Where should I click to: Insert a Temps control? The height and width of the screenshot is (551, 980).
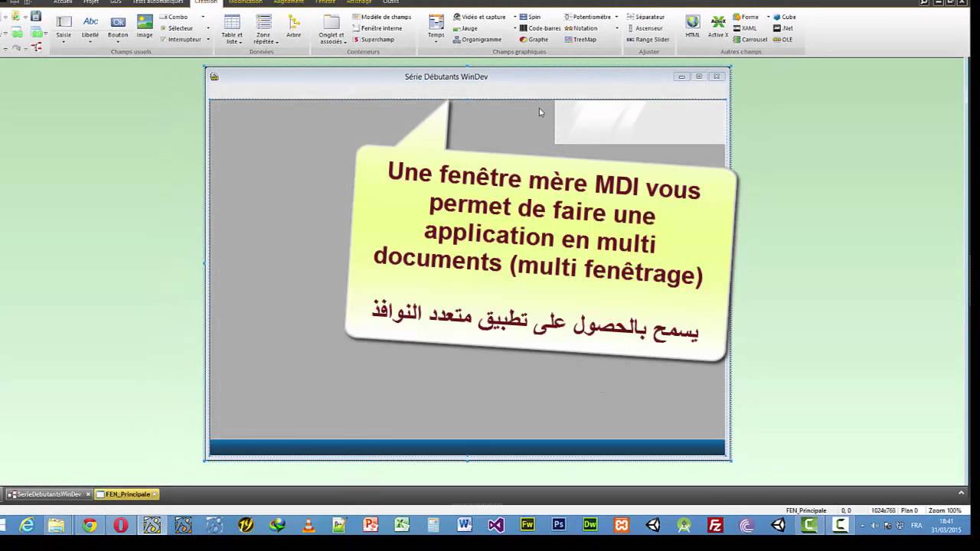pos(436,28)
